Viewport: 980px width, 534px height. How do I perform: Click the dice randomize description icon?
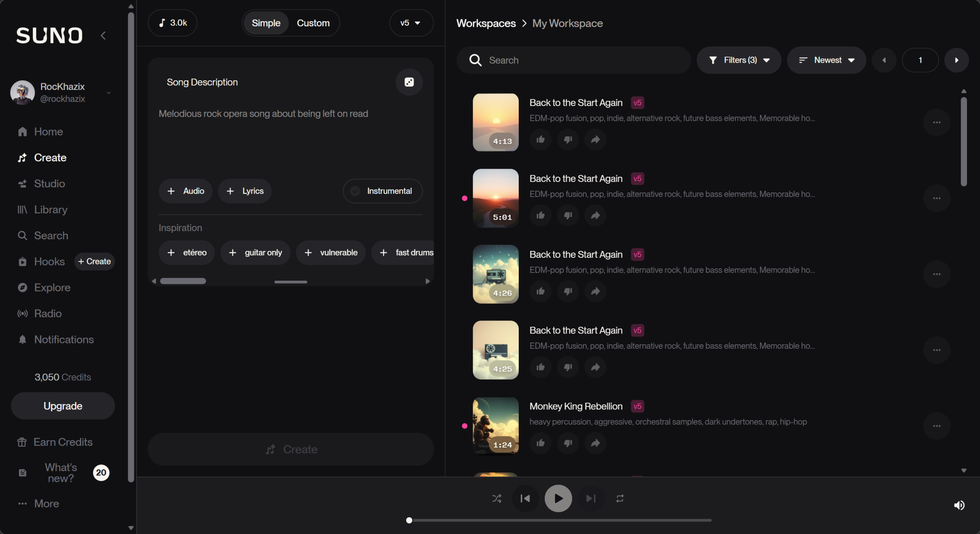tap(409, 82)
